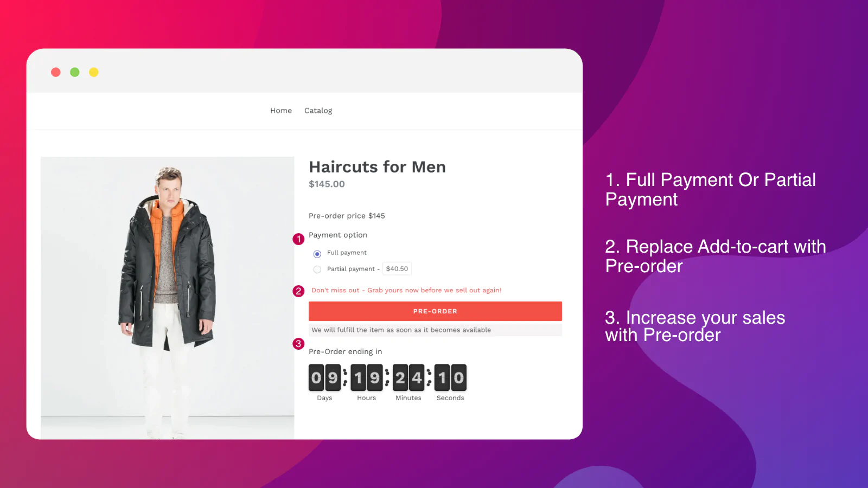Click the numbered badge 1 marker
Image resolution: width=868 pixels, height=488 pixels.
[x=298, y=239]
